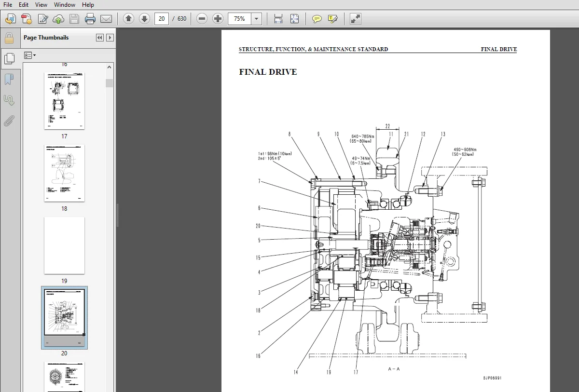The image size is (579, 392).
Task: Click the '490~608Nm' torque label
Action: click(465, 149)
